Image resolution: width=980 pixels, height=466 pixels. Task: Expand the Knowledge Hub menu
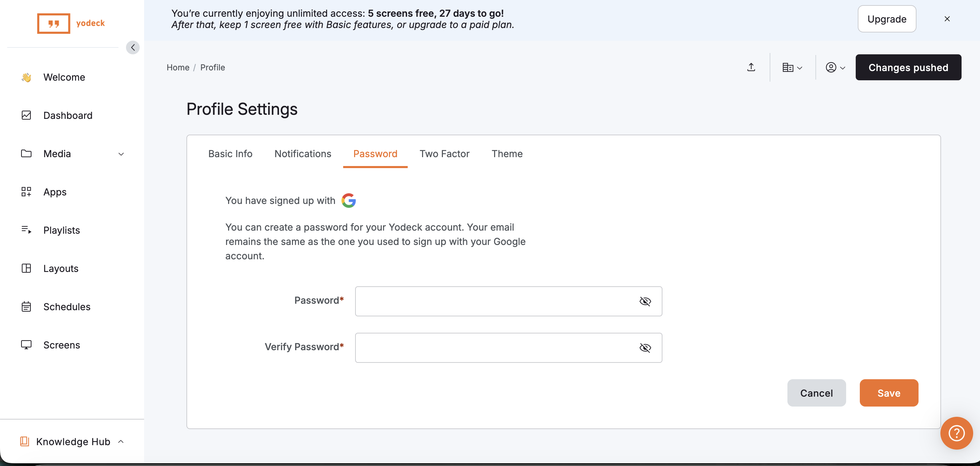[73, 442]
